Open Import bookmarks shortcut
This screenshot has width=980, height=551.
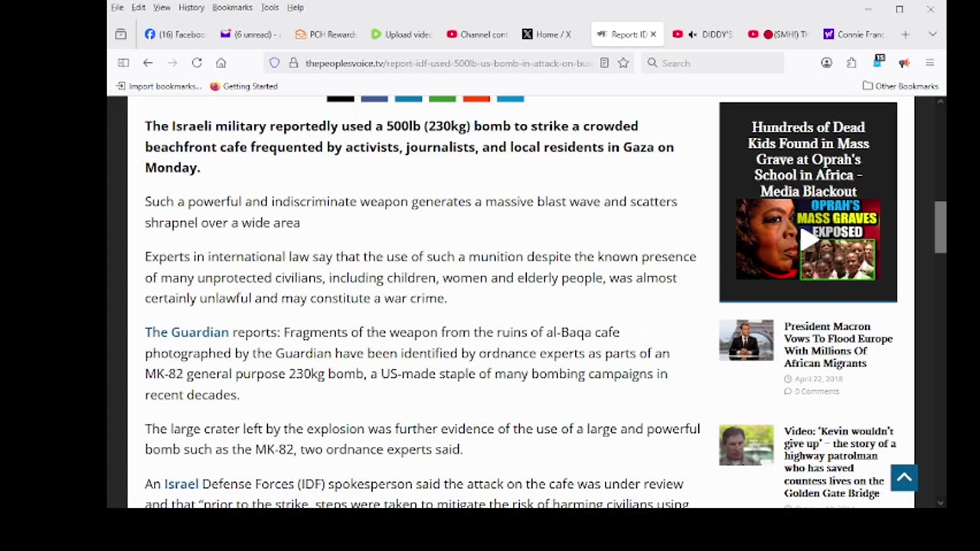[x=159, y=86]
